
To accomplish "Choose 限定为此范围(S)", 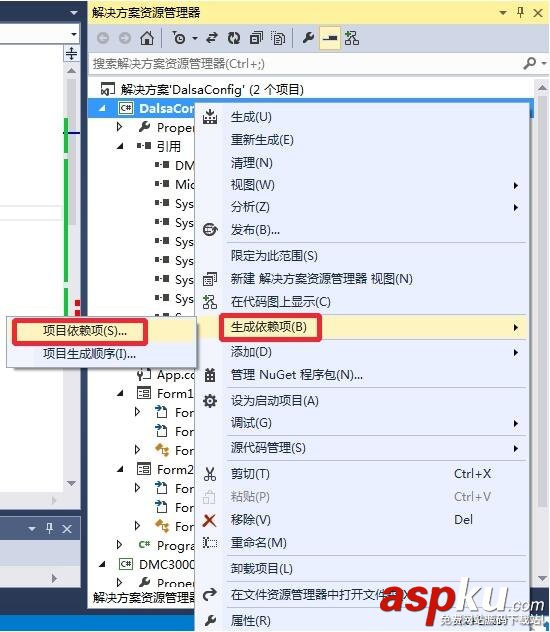I will [362, 256].
